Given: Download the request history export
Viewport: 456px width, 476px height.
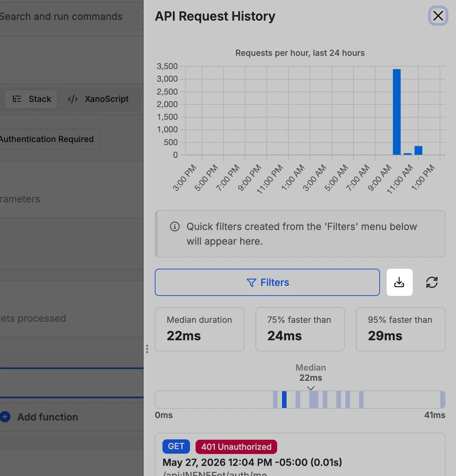Looking at the screenshot, I should (400, 282).
